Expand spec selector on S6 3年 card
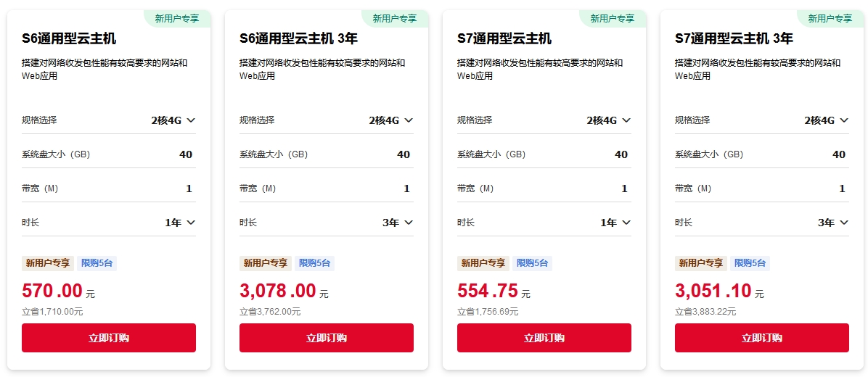 click(391, 120)
